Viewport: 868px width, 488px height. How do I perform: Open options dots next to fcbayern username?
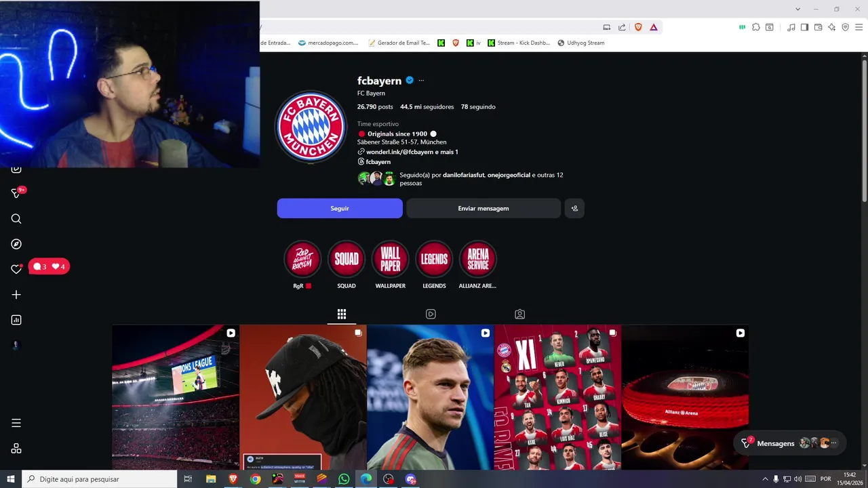[421, 81]
